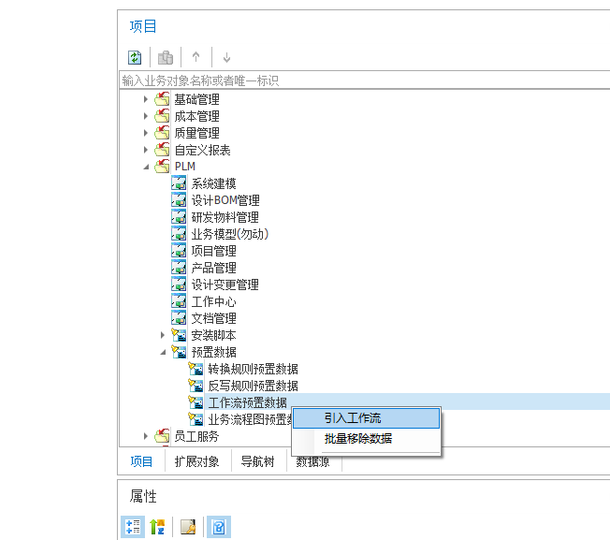Click the property pages icon in 属性 toolbar

tap(188, 527)
